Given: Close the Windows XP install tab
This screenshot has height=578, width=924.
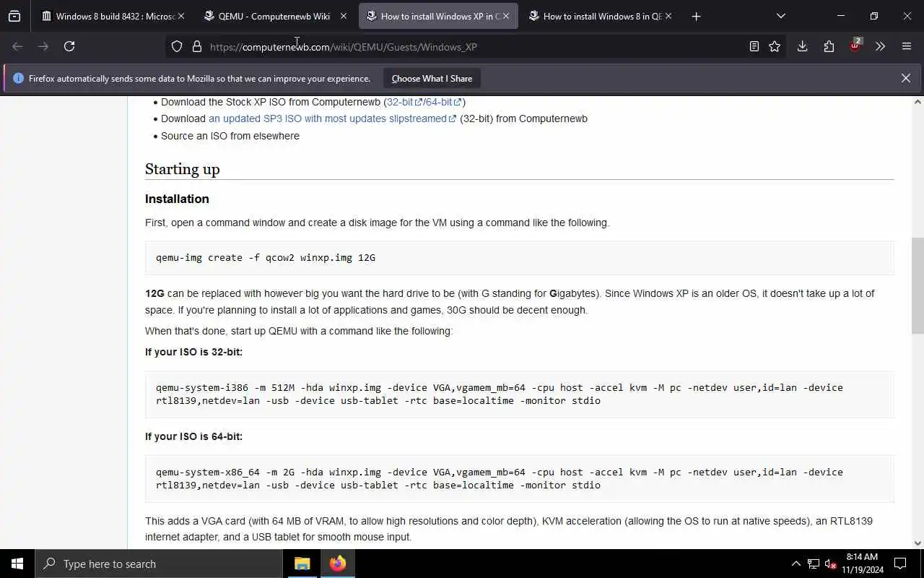Looking at the screenshot, I should click(x=505, y=16).
